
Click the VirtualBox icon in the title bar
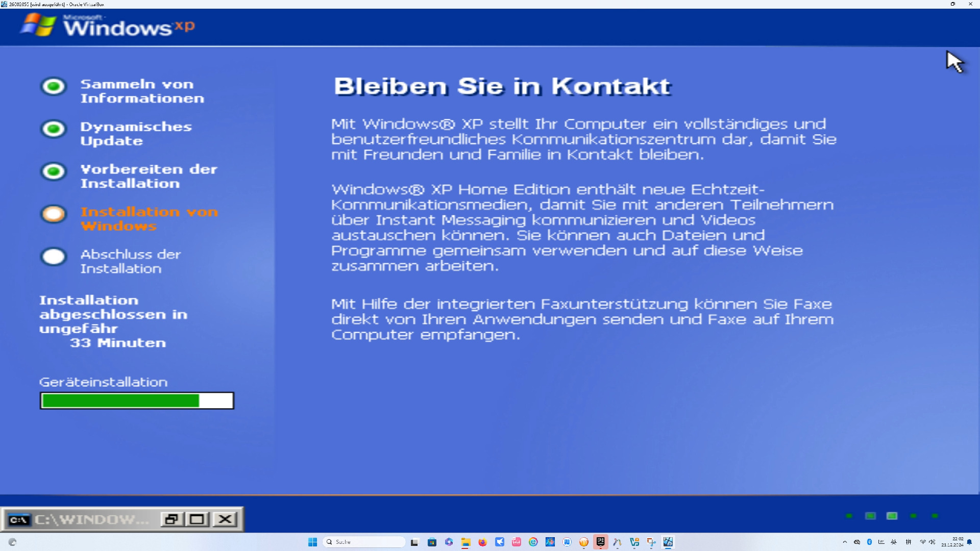tap(4, 4)
